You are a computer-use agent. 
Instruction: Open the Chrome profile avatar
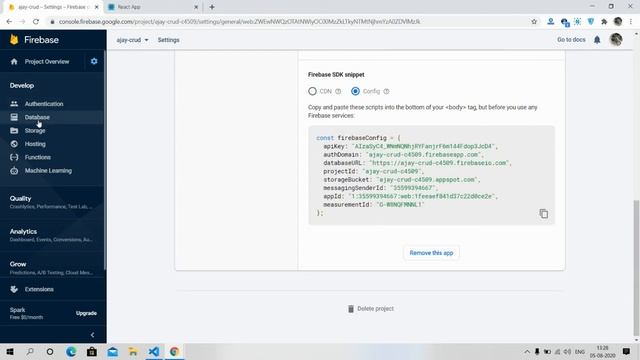pos(618,22)
